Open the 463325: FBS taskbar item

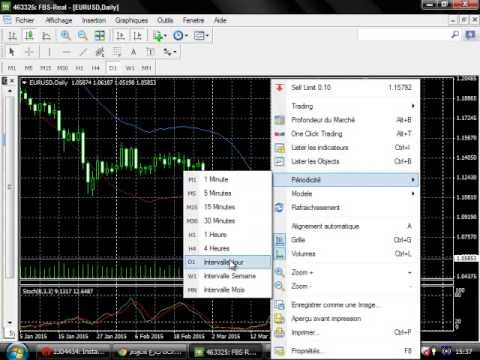(227, 352)
